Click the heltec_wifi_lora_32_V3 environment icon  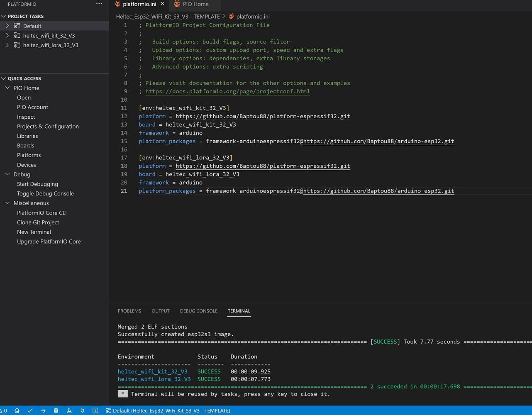tap(17, 45)
